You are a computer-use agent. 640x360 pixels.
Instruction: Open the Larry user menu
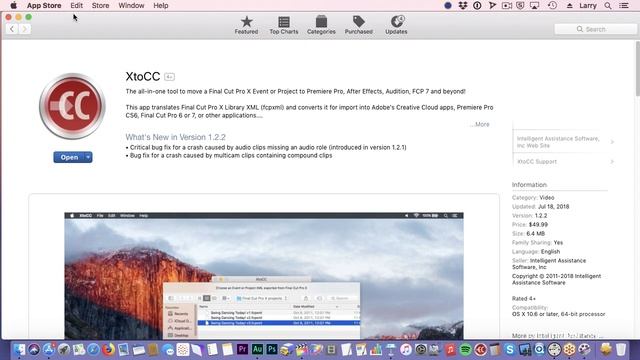(588, 5)
